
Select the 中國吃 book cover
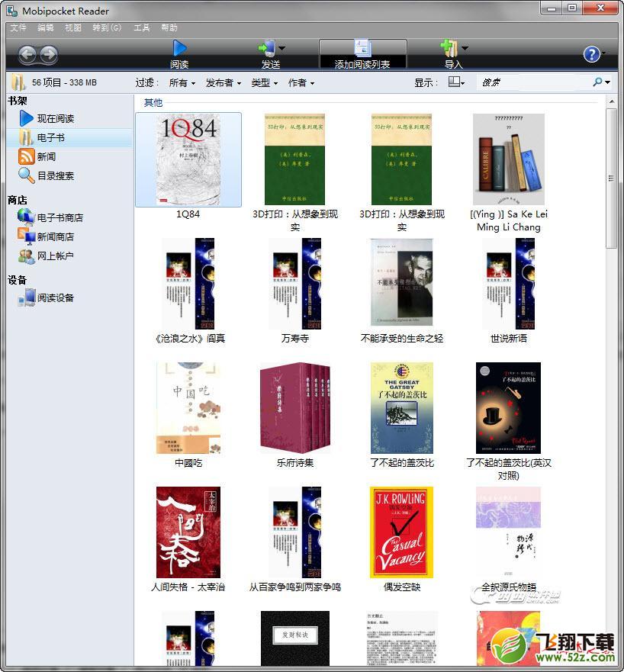coord(188,408)
